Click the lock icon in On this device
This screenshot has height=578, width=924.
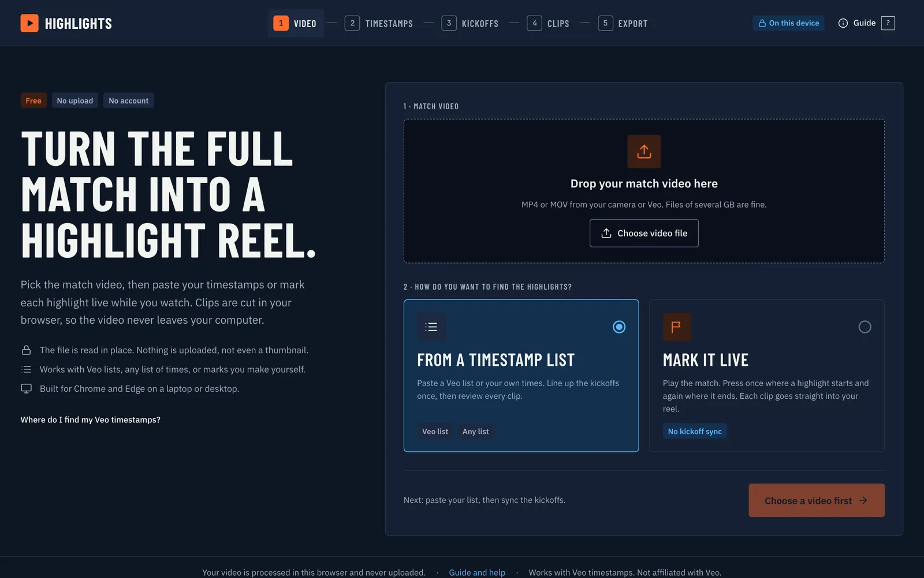(762, 23)
